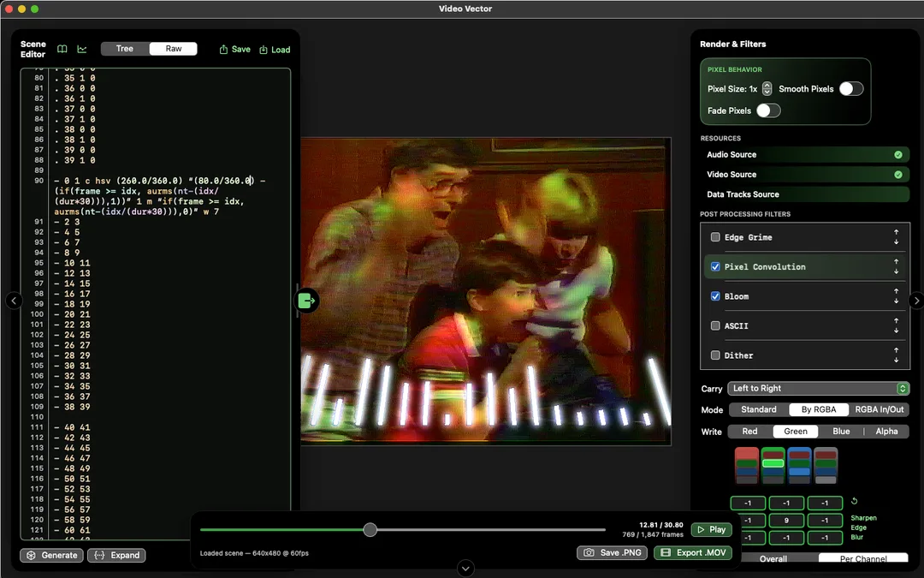Set Mode to Standard

758,409
